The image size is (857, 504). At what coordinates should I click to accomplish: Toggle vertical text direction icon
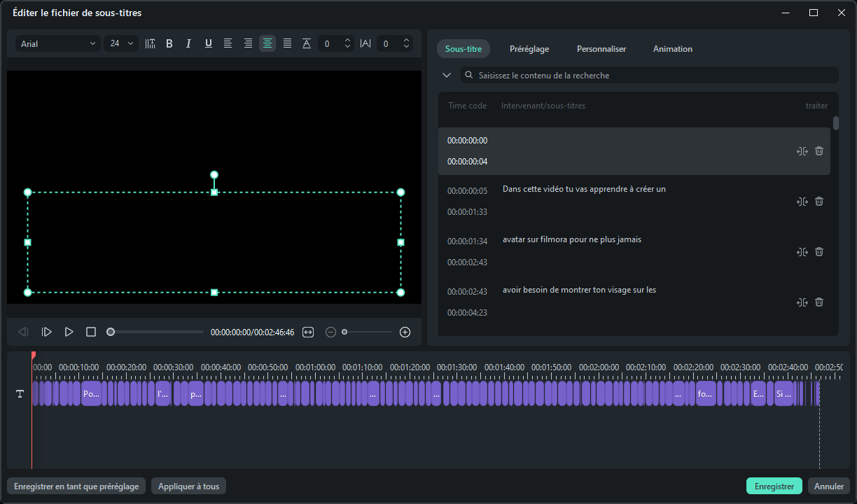pos(150,43)
